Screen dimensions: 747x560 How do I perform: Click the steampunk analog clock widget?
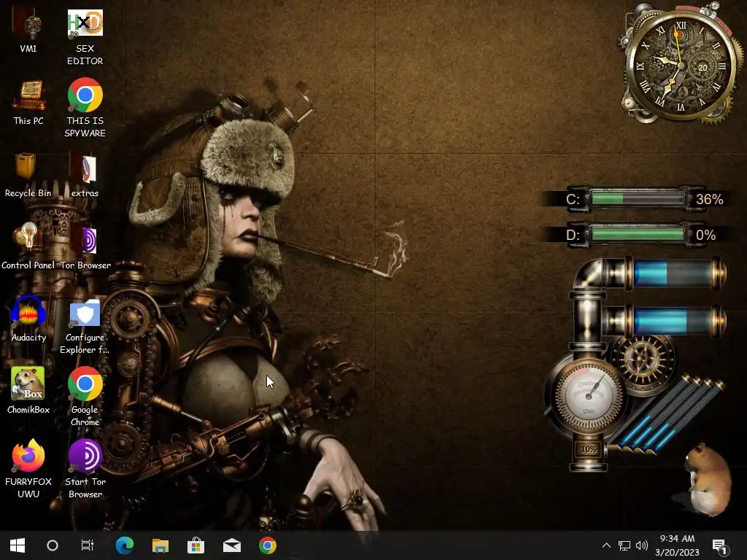[x=681, y=64]
